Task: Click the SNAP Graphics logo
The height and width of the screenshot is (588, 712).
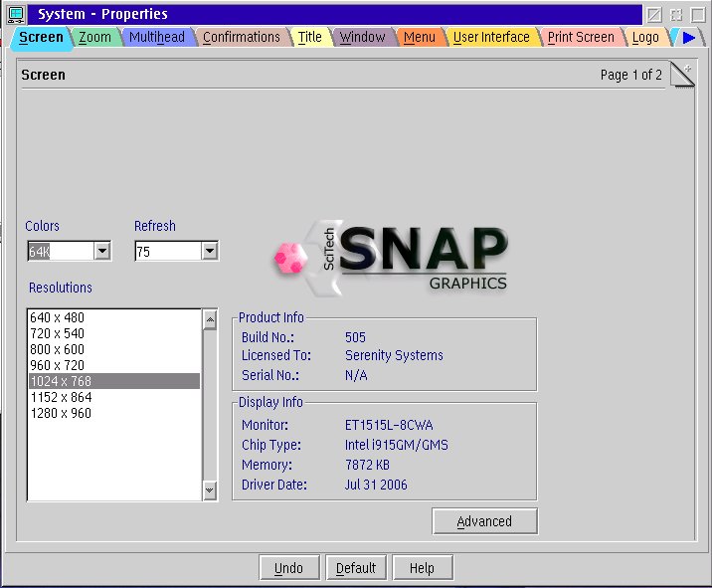Action: pyautogui.click(x=392, y=258)
